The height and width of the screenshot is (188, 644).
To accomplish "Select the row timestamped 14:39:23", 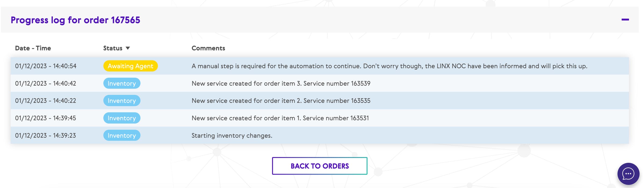I will point(46,135).
